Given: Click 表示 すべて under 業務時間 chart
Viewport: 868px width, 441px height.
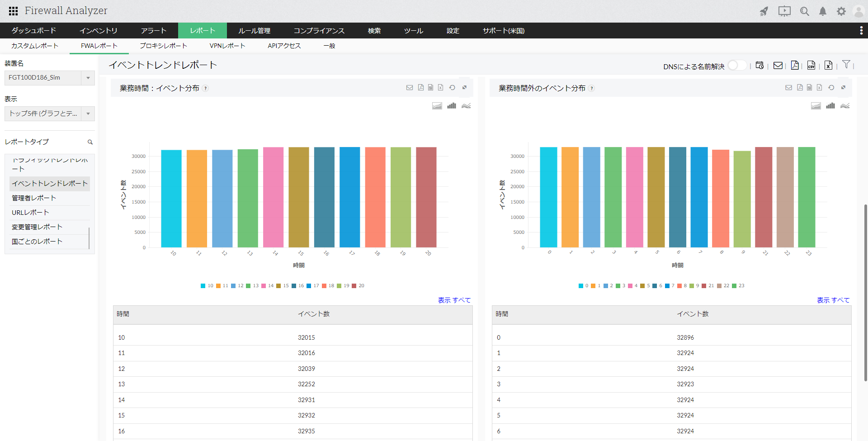Looking at the screenshot, I should click(x=454, y=300).
